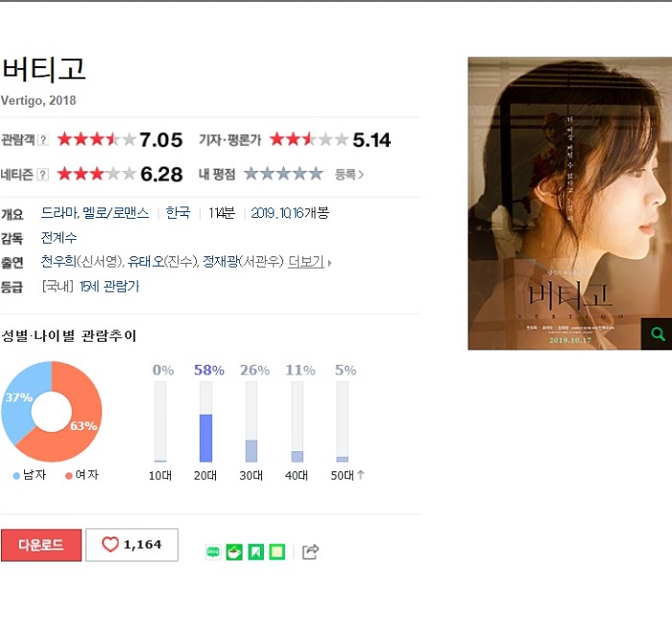Click the poster magnifier zoom icon
Viewport: 672px width, 623px height.
click(x=658, y=334)
